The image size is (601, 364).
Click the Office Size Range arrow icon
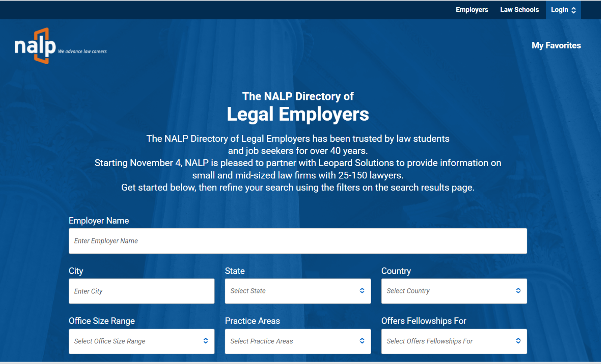(206, 341)
